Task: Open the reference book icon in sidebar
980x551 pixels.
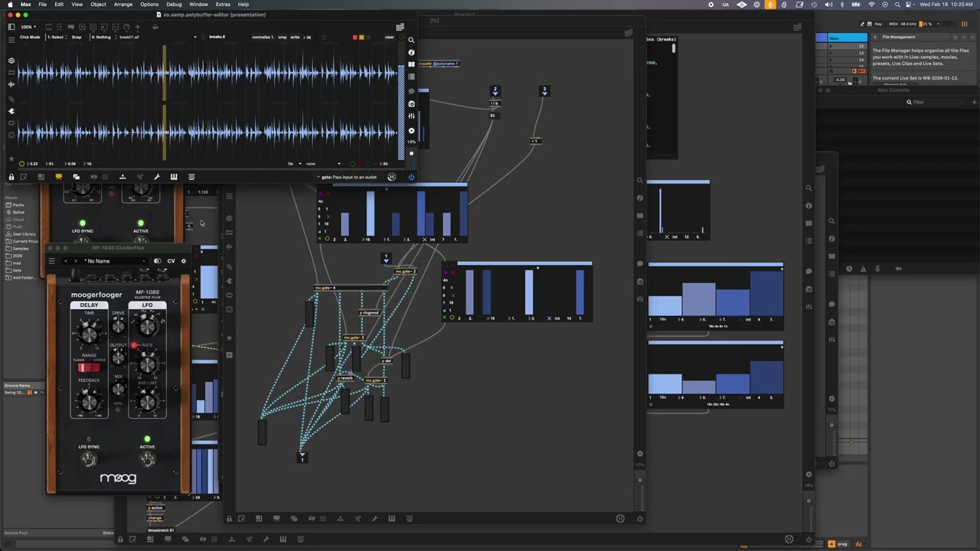Action: point(411,64)
